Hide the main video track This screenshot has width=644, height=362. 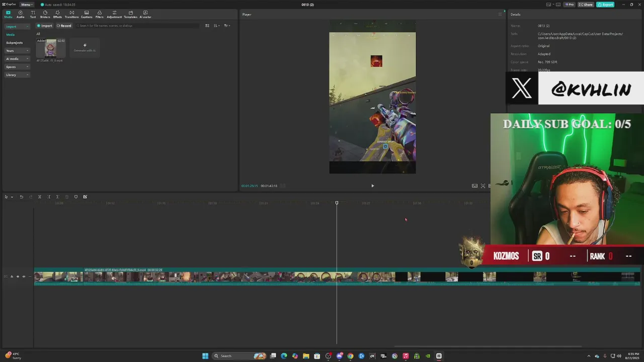pyautogui.click(x=18, y=277)
